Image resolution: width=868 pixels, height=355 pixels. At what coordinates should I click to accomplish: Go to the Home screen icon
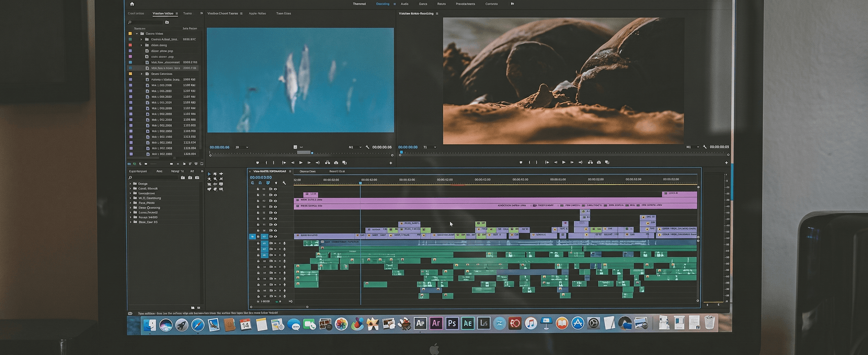(x=132, y=4)
